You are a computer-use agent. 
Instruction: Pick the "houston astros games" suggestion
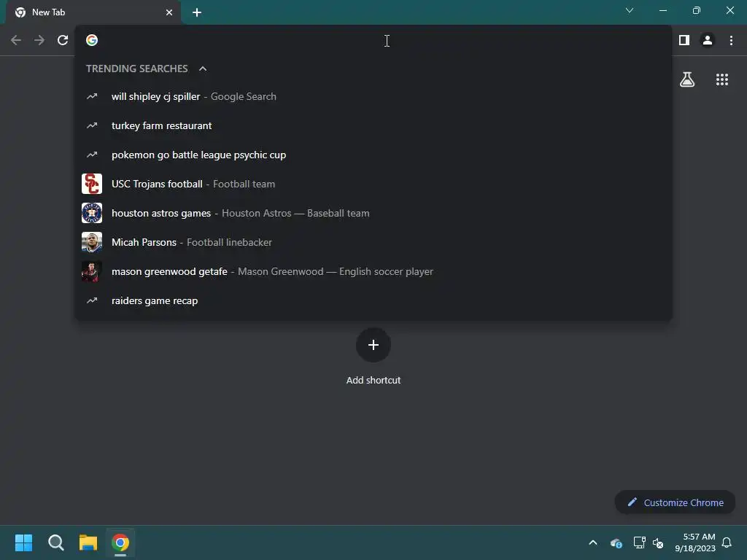tap(373, 214)
